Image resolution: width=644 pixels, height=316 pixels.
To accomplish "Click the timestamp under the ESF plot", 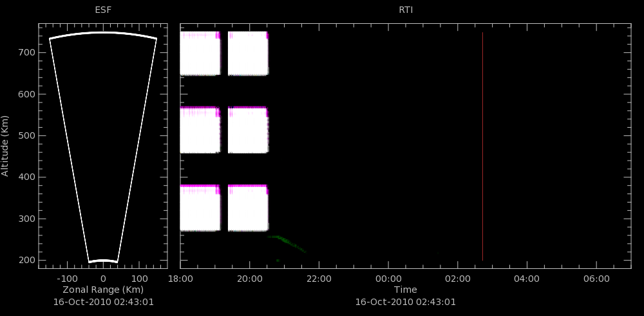I will click(104, 302).
